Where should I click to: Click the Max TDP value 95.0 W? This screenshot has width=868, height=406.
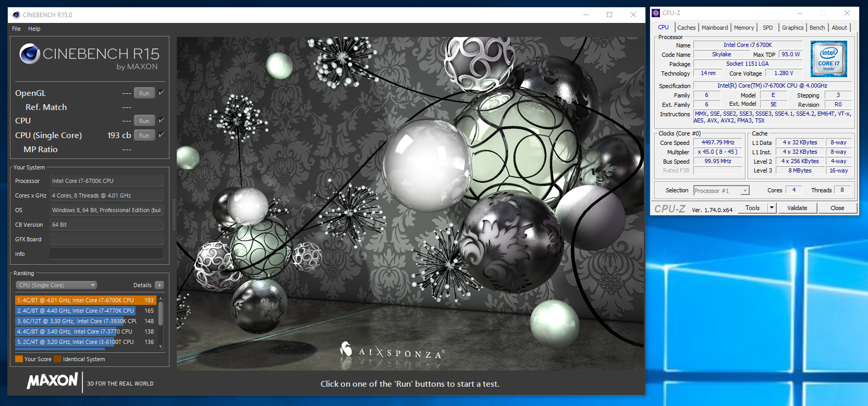tap(790, 54)
